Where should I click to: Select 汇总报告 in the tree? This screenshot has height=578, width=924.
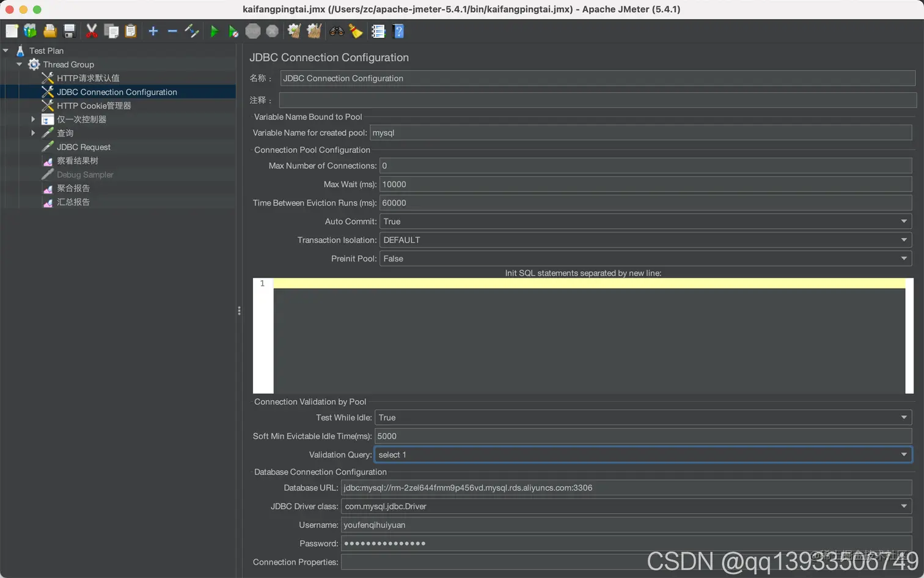(73, 202)
